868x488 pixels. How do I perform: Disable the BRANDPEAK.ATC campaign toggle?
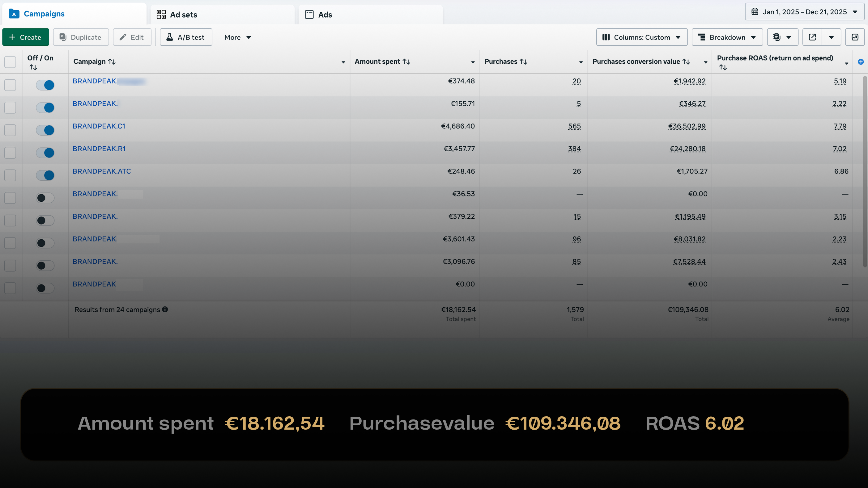click(45, 175)
